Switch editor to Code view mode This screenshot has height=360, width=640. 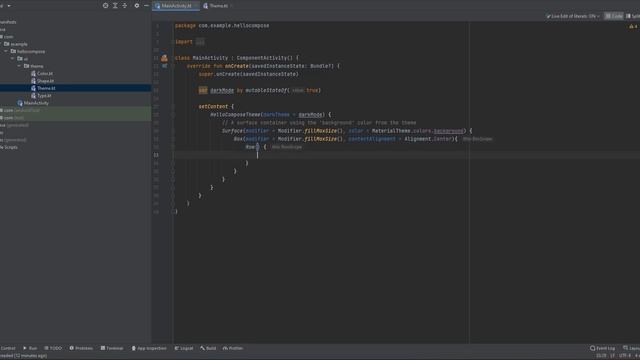pyautogui.click(x=614, y=16)
